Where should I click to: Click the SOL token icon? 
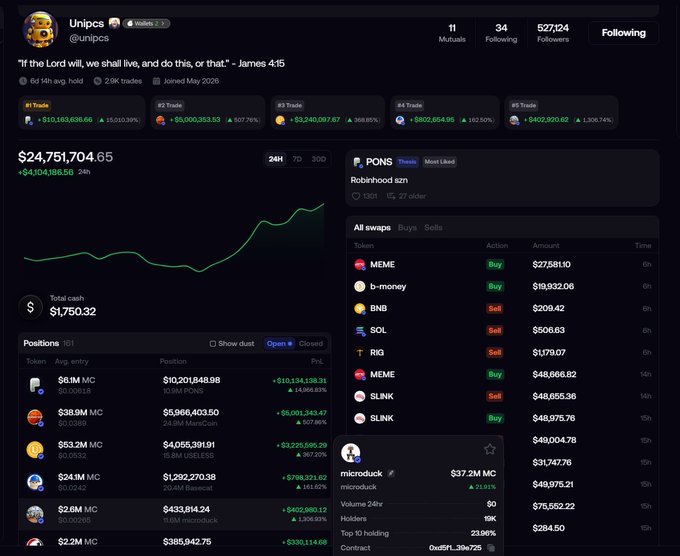(x=360, y=330)
